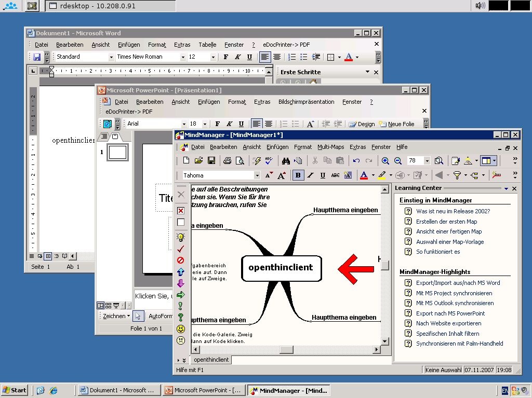The image size is (532, 398).
Task: Open Word font color button
Action: click(349, 57)
